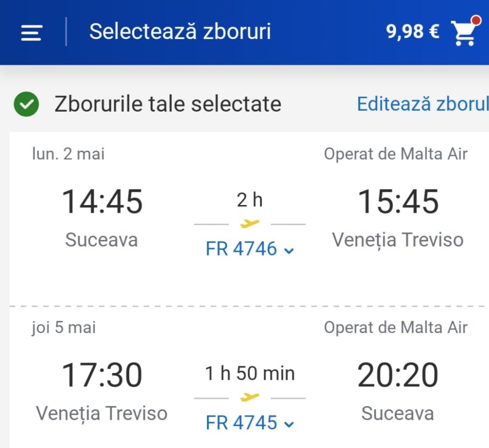Open the shopping cart
Screen dimensions: 489x448
[465, 32]
